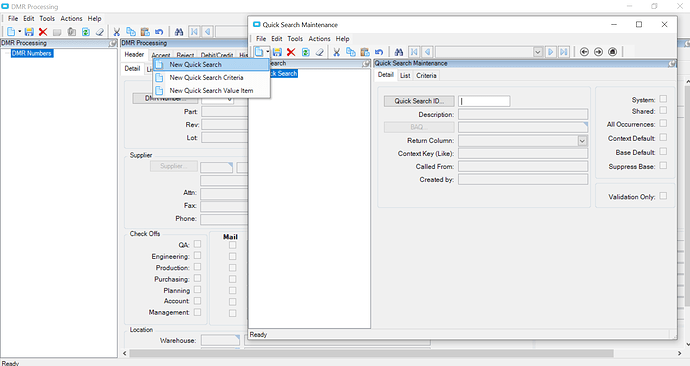
Task: Click Refresh icon in DMR Processing toolbar
Action: coord(86,32)
